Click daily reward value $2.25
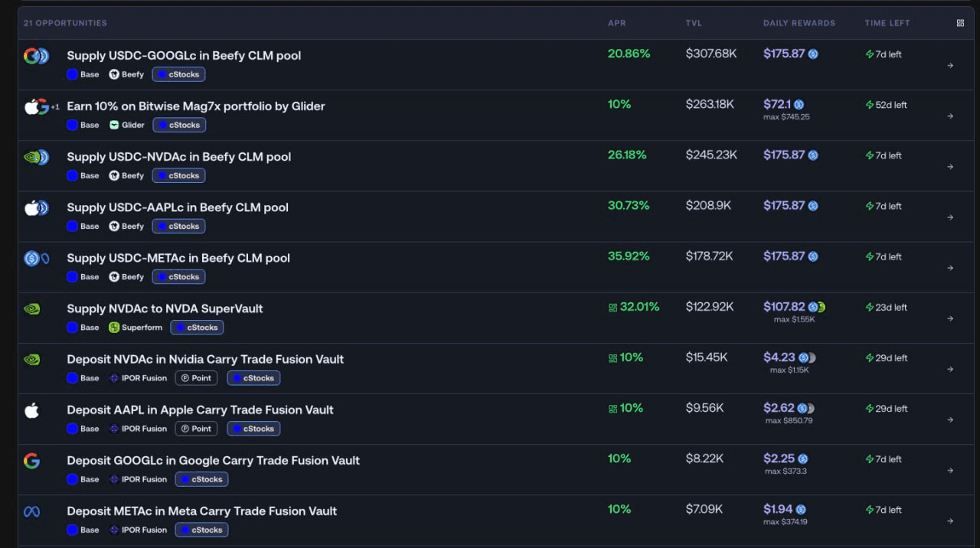The height and width of the screenshot is (548, 980). click(x=779, y=458)
